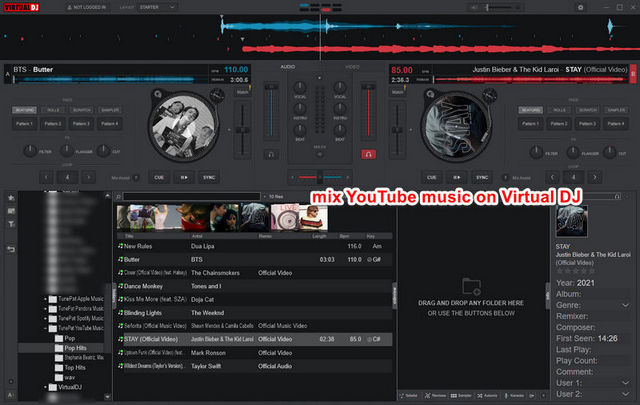The height and width of the screenshot is (405, 640).
Task: Expand the TunePat Pandora Music folder
Action: pyautogui.click(x=45, y=309)
